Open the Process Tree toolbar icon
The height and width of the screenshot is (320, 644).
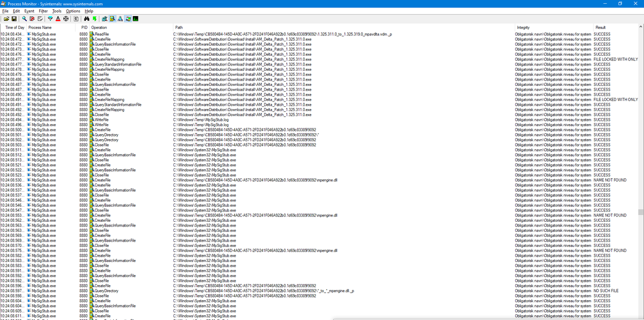(x=76, y=19)
